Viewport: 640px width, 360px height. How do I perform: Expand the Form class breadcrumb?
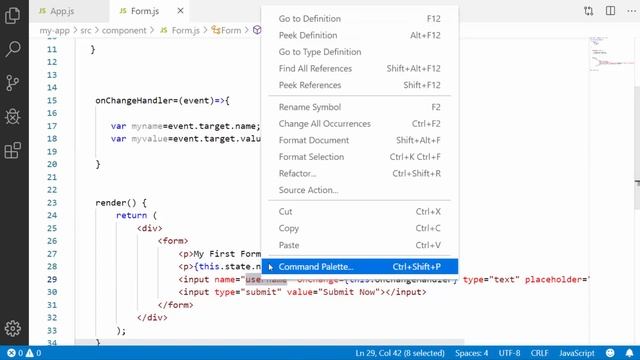227,31
